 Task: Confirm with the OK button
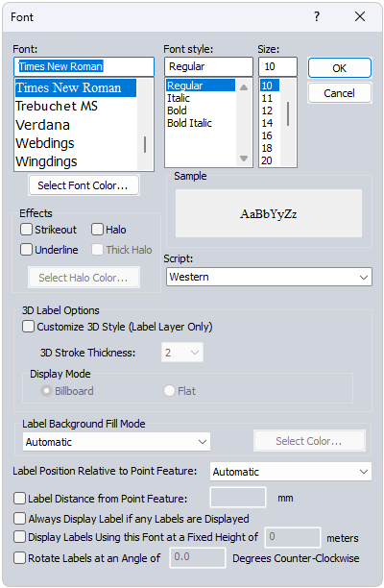(340, 68)
